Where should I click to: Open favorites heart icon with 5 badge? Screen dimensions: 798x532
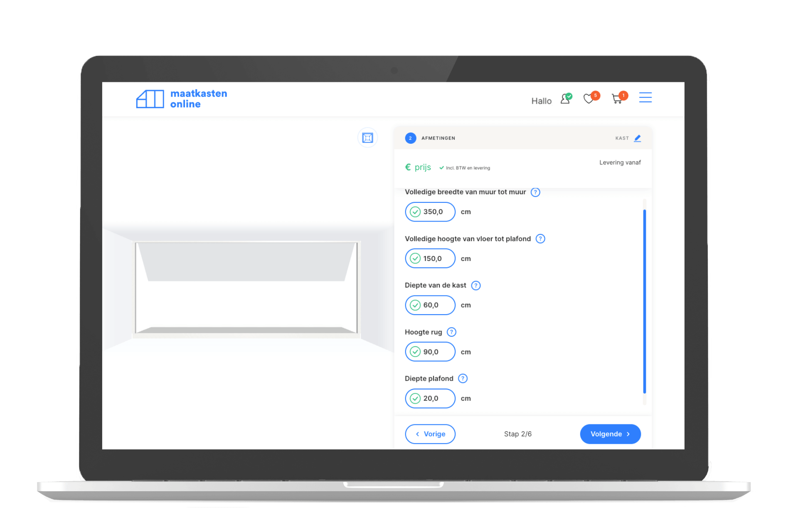[591, 98]
